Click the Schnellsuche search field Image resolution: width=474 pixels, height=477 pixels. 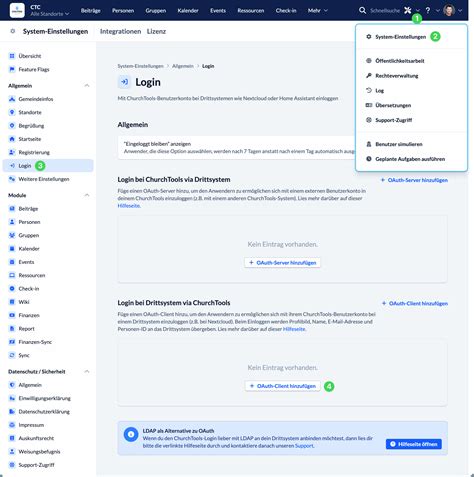[x=385, y=11]
